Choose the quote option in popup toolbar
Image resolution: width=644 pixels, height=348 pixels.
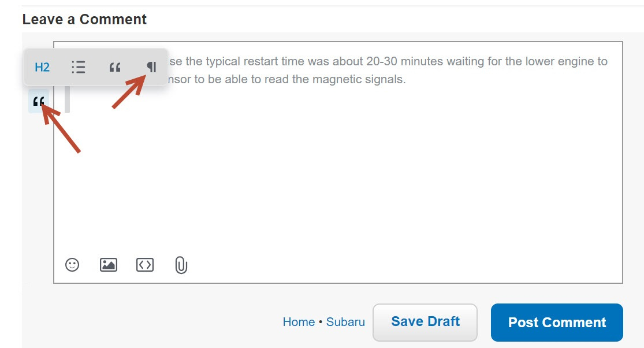click(115, 68)
